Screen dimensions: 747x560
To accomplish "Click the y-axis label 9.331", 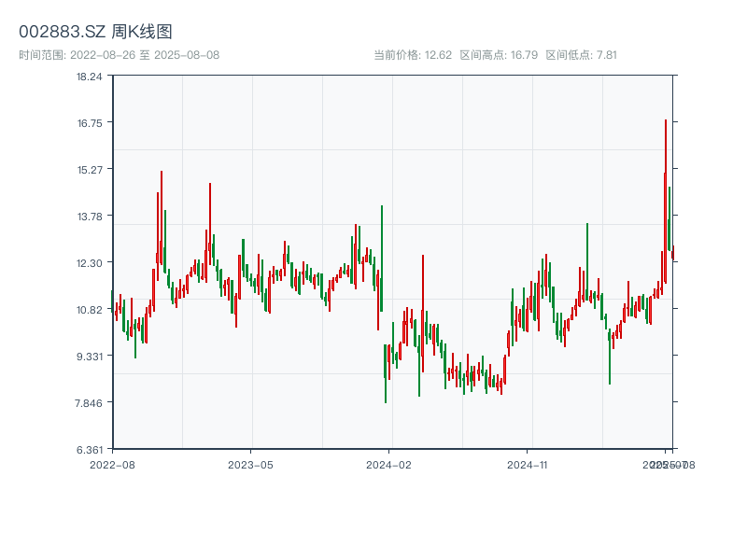I will (90, 357).
